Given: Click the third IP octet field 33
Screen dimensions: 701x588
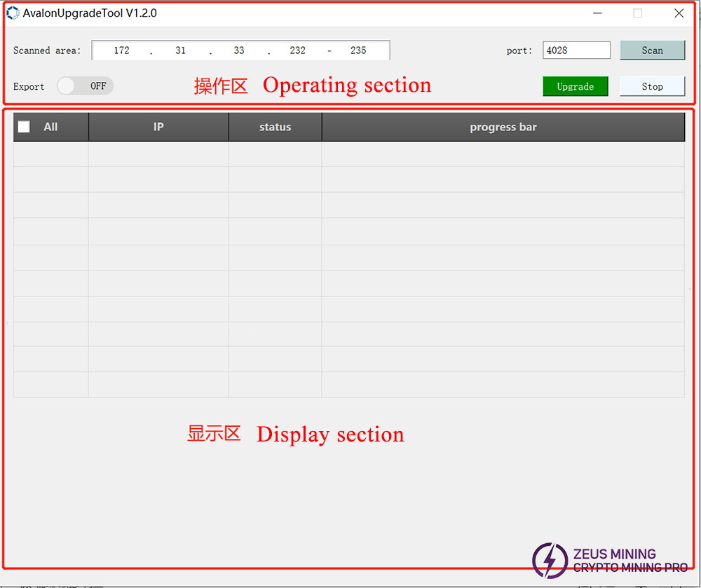Looking at the screenshot, I should 239,50.
